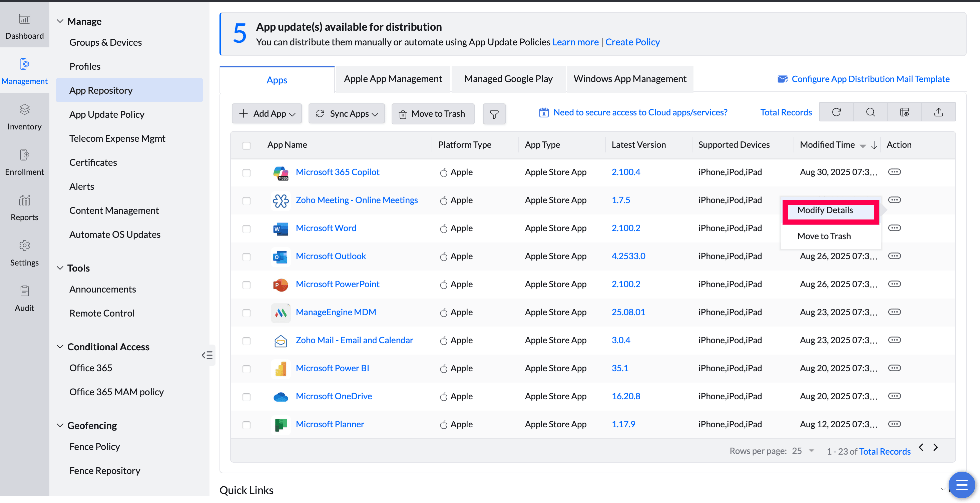
Task: Collapse the side navigation panel icon
Action: [x=207, y=355]
